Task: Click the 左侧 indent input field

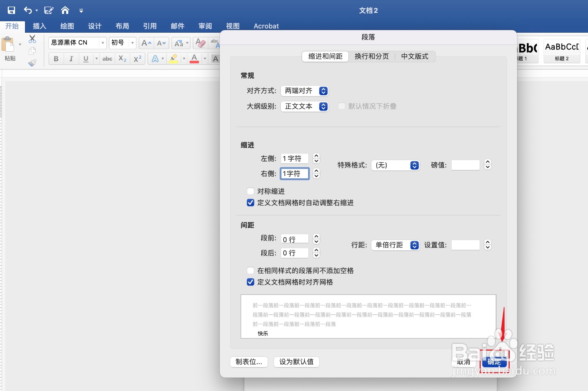Action: (295, 159)
